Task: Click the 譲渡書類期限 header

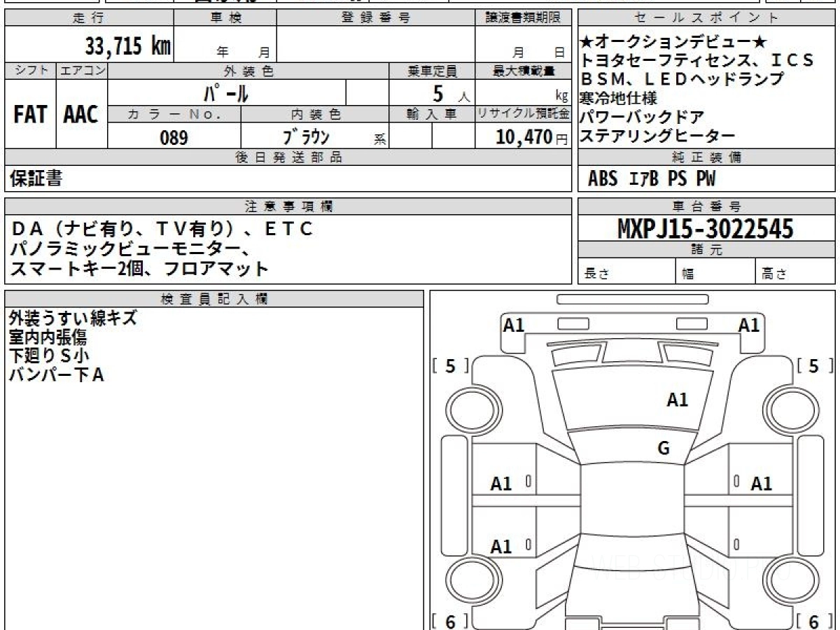Action: (524, 17)
